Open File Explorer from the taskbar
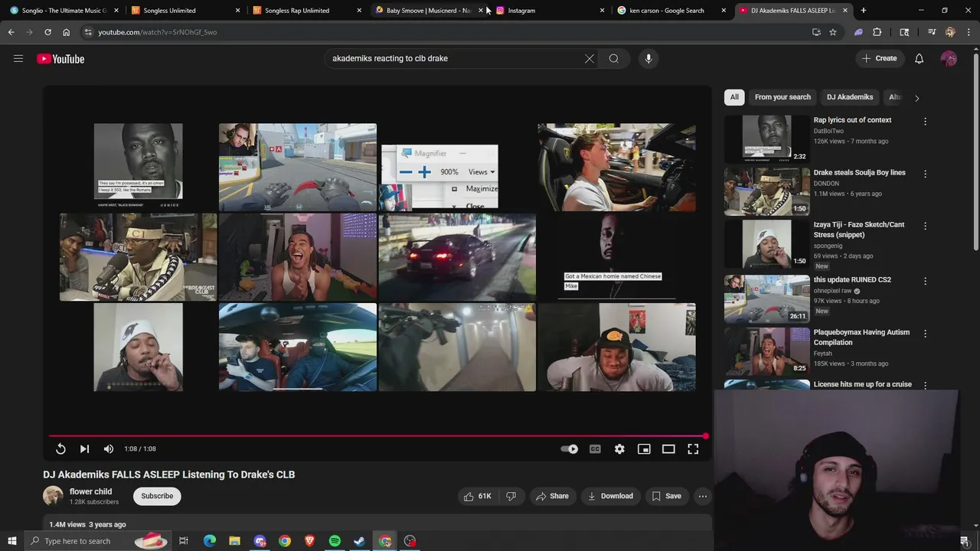 point(234,541)
